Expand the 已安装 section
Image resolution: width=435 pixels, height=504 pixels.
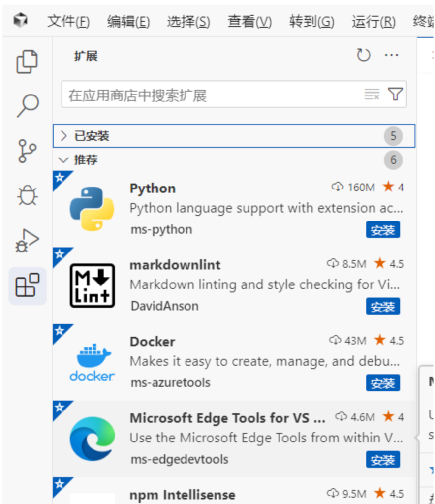pyautogui.click(x=63, y=136)
